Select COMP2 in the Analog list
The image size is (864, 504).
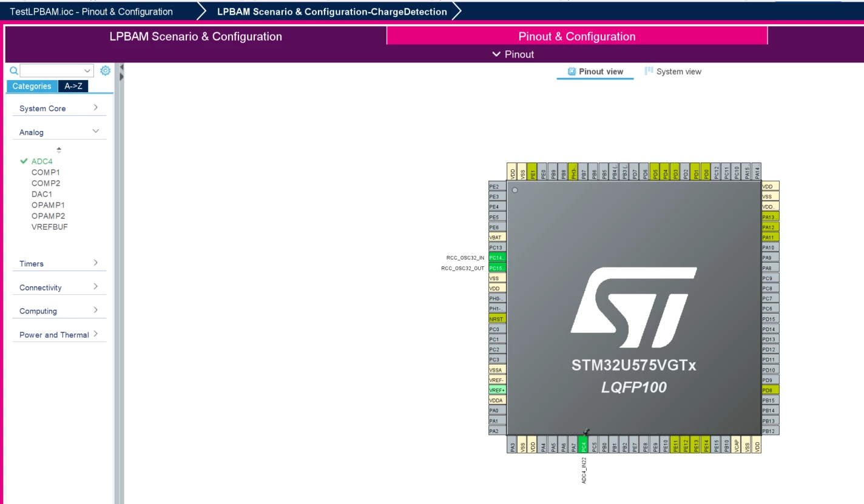coord(46,183)
